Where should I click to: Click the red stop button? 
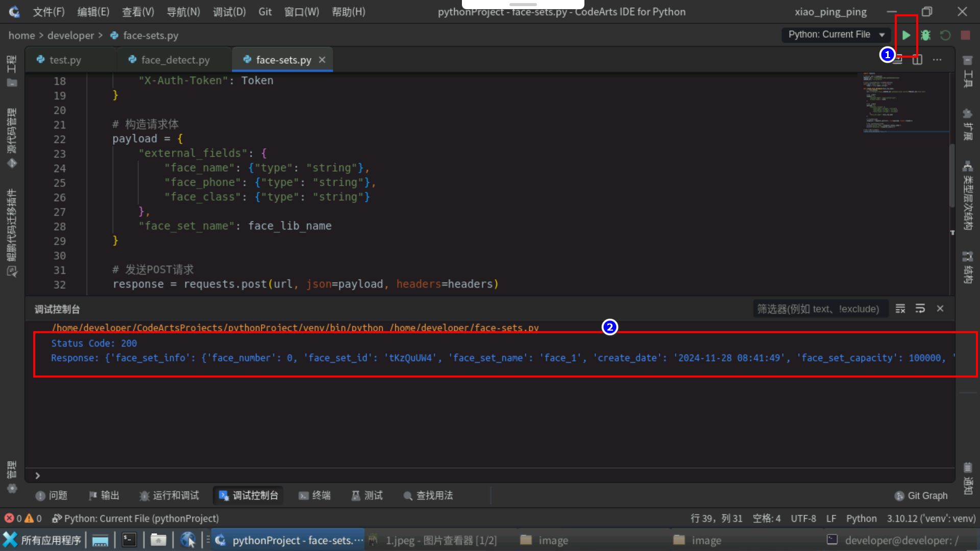[x=965, y=35]
